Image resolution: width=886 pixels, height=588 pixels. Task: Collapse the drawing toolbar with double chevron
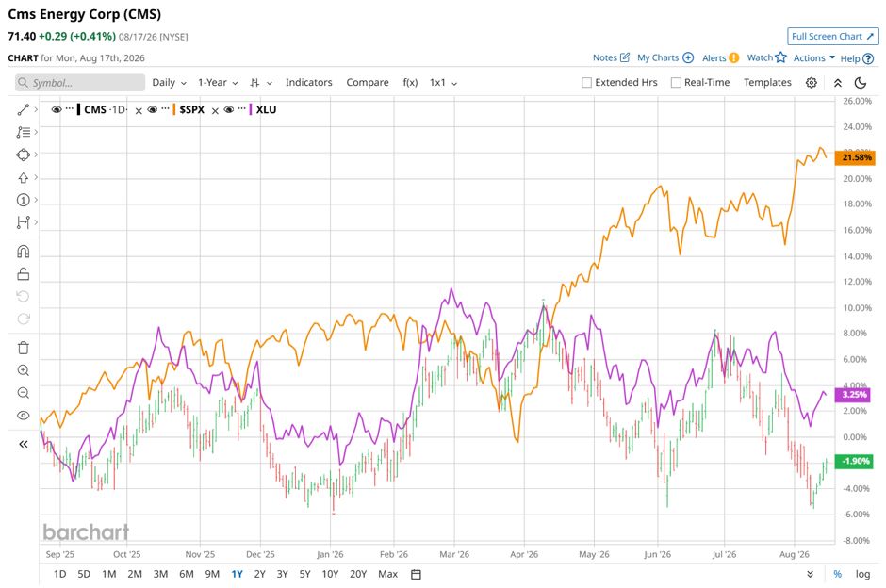tap(24, 444)
